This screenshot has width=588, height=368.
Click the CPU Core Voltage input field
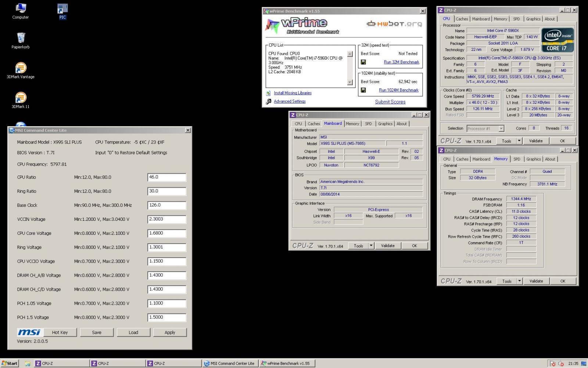167,233
